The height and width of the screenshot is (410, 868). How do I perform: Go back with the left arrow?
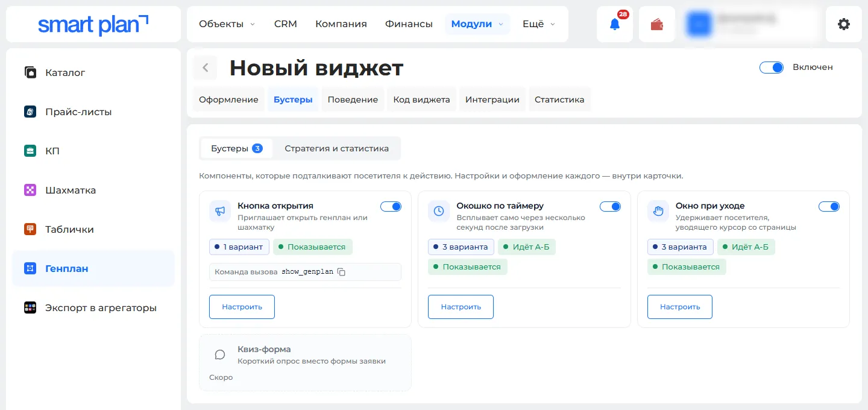click(x=205, y=68)
